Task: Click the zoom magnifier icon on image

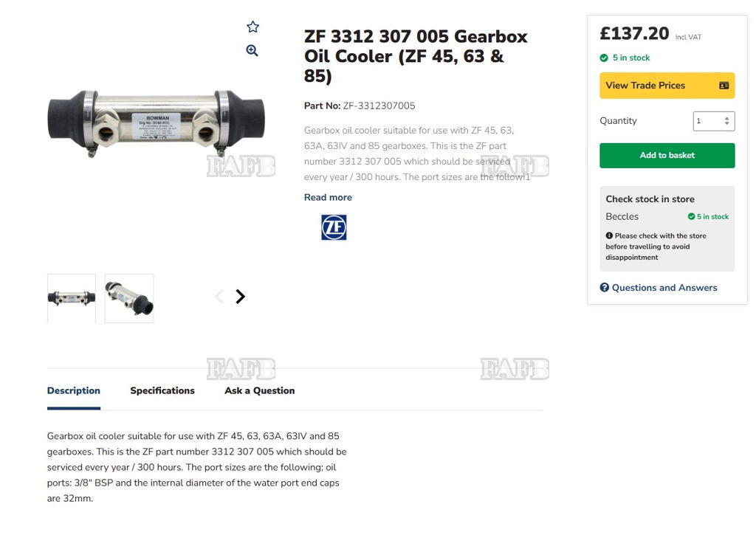Action: pyautogui.click(x=252, y=51)
